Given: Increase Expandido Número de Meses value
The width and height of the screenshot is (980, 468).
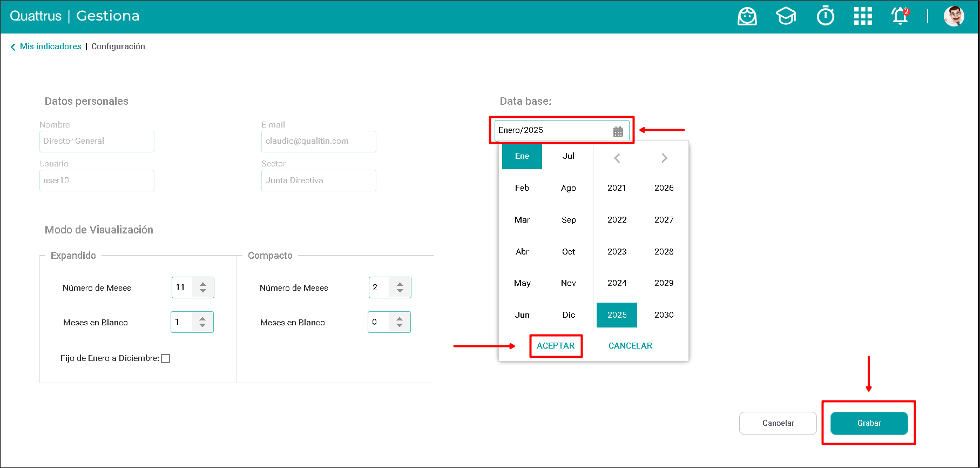Looking at the screenshot, I should (x=203, y=284).
